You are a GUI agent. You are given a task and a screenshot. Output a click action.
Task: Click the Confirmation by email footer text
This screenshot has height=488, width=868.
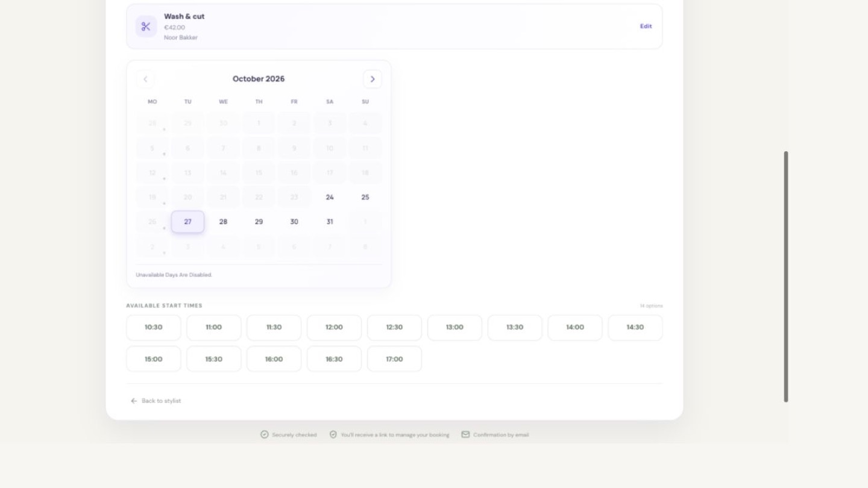(501, 435)
